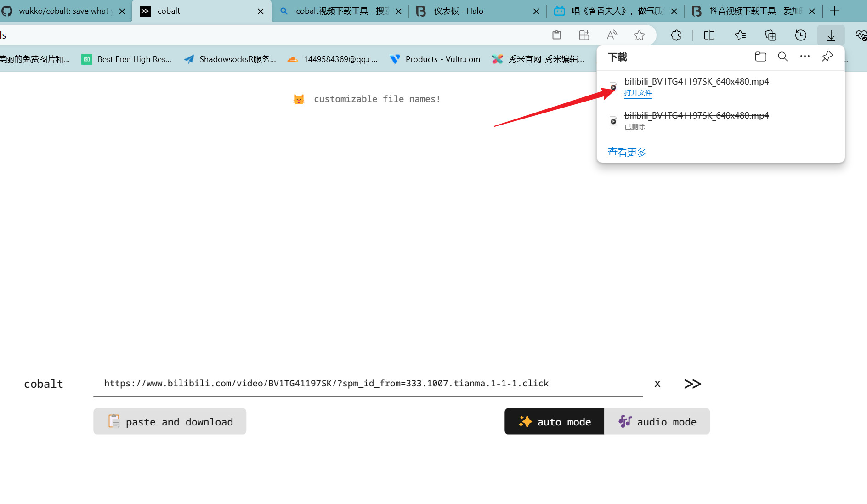Switch to audio mode
The width and height of the screenshot is (867, 504).
click(x=657, y=421)
